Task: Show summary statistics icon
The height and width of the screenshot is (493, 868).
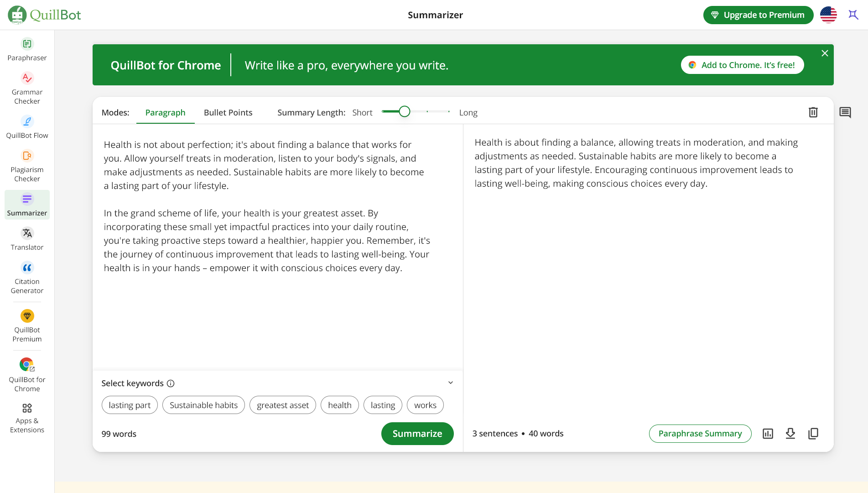Action: pos(768,434)
